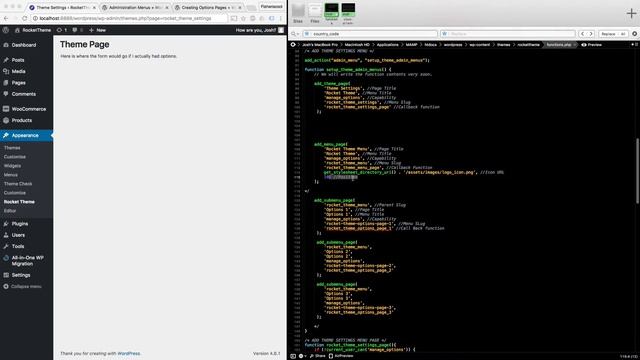Image resolution: width=640 pixels, height=360 pixels.
Task: Click the editor vertical scrollbar
Action: click(637, 171)
